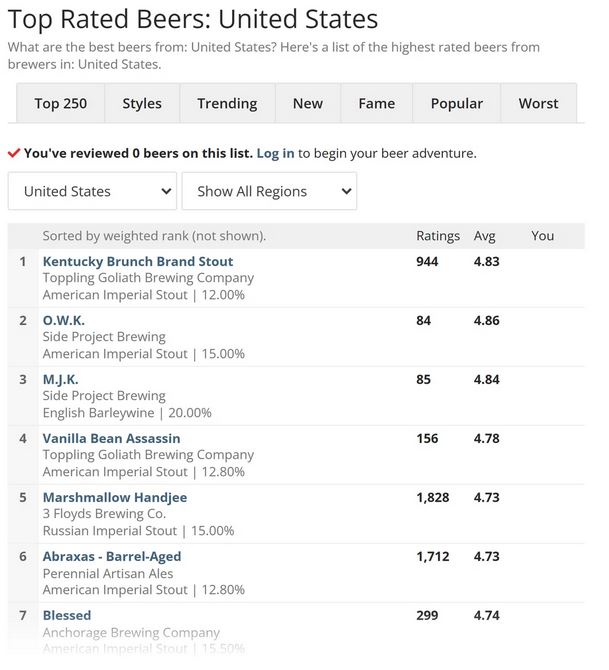This screenshot has height=670, width=609.
Task: Open the M.J.K. beer page
Action: (x=60, y=379)
